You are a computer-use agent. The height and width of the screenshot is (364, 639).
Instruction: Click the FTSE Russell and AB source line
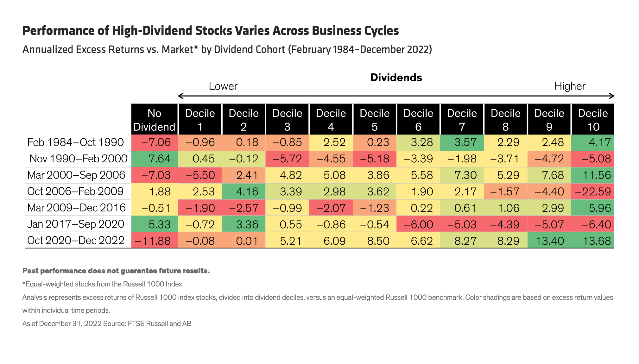coord(107,323)
